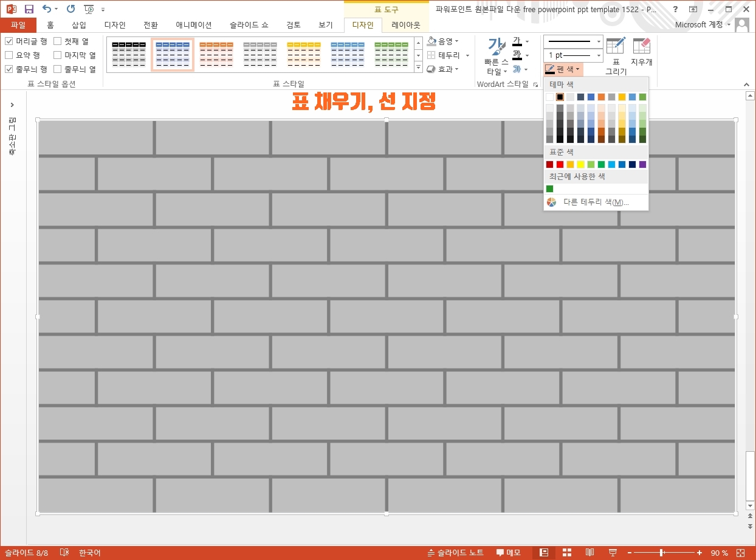Toggle the 펜 색 pen color dropdown

tap(563, 69)
